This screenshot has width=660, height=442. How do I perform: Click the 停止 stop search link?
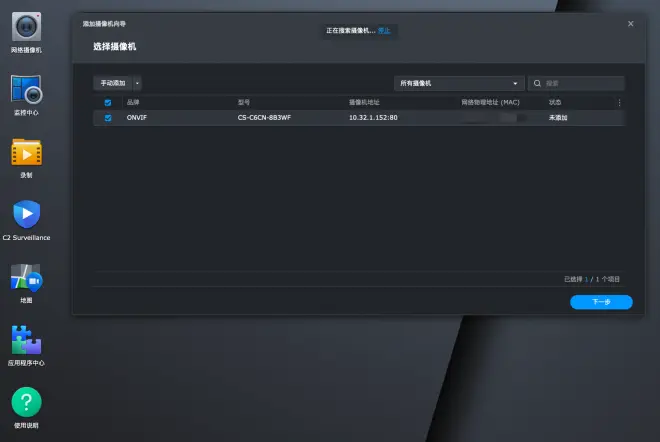(x=384, y=31)
